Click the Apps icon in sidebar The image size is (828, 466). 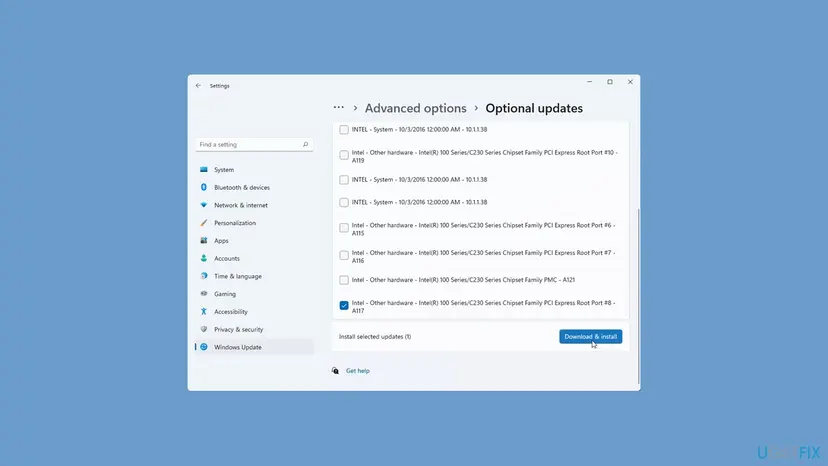204,240
